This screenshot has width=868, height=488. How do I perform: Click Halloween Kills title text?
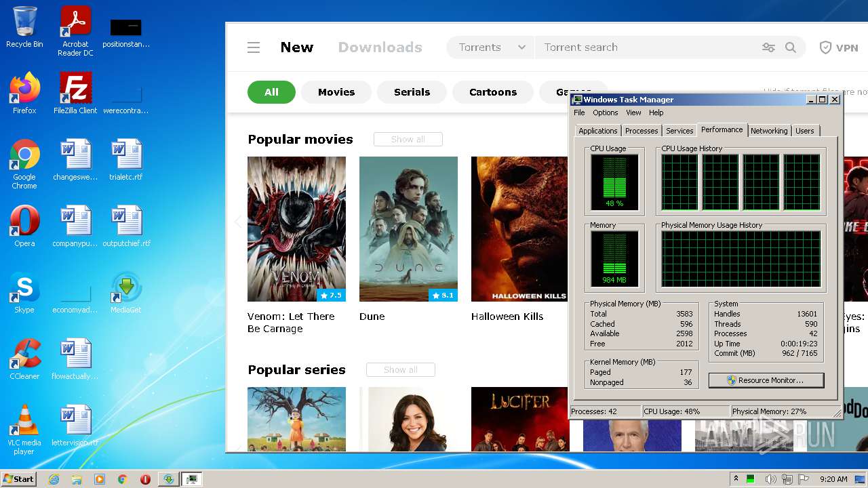(507, 317)
